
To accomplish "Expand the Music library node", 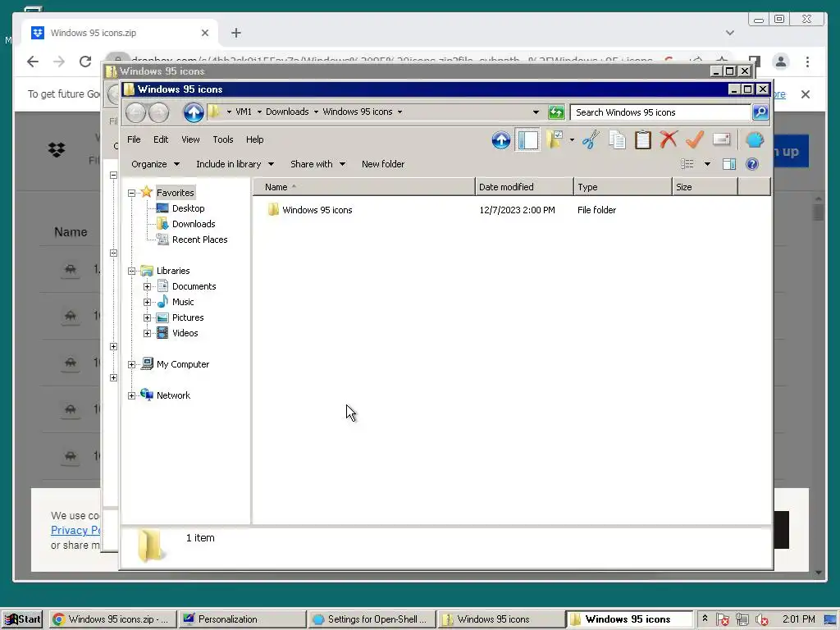I will click(148, 302).
